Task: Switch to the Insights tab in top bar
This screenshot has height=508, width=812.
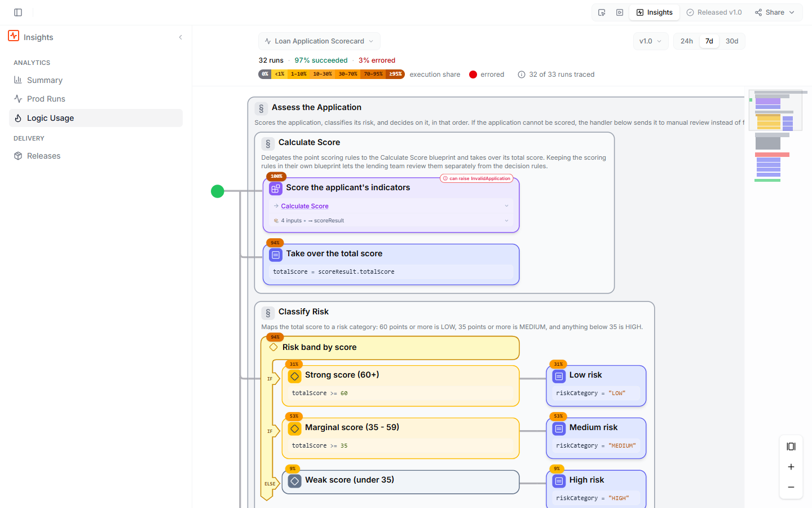Action: [x=655, y=12]
